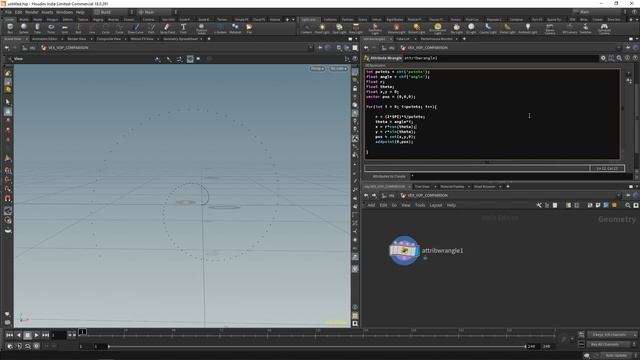This screenshot has height=360, width=640.
Task: Select the Tube shelf tool
Action: [x=37, y=29]
